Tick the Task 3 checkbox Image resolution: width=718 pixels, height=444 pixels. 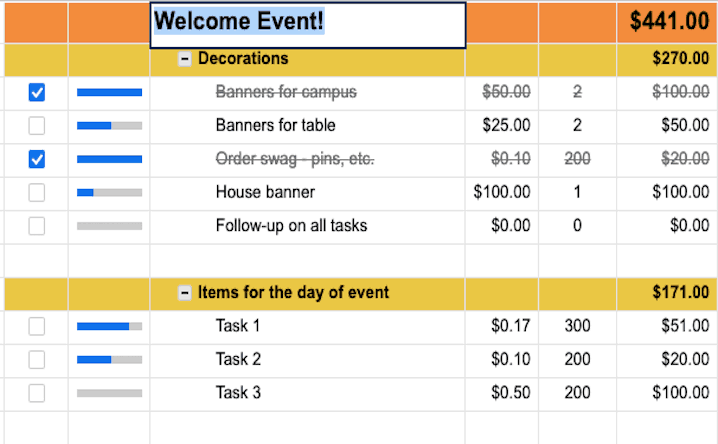point(37,393)
